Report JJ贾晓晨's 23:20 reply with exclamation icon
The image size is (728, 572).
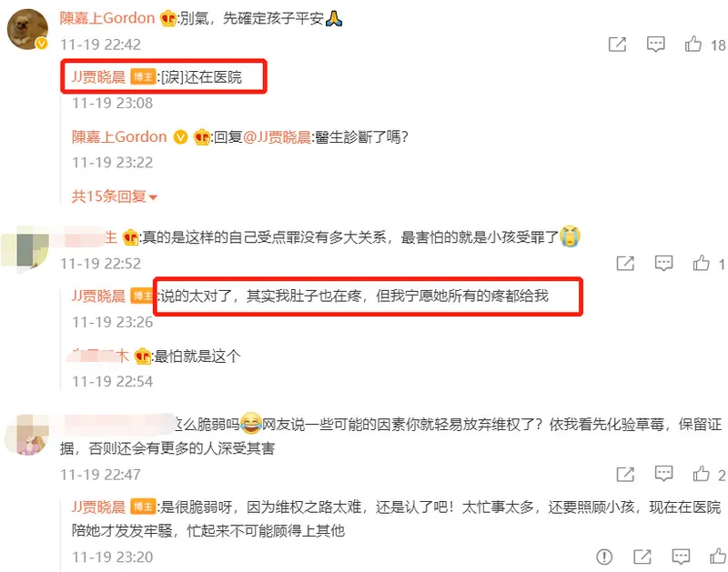[604, 557]
